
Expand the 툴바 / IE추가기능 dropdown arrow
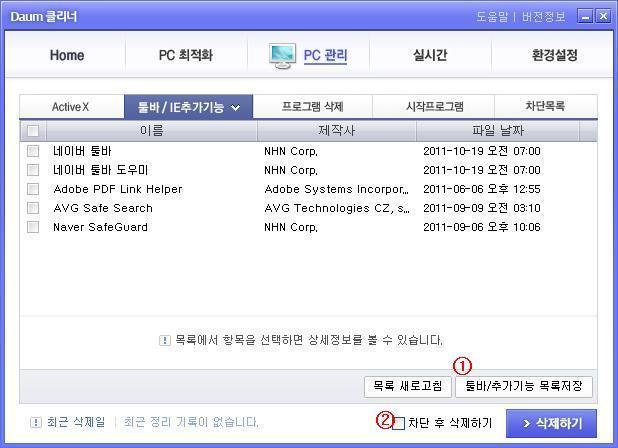click(235, 107)
